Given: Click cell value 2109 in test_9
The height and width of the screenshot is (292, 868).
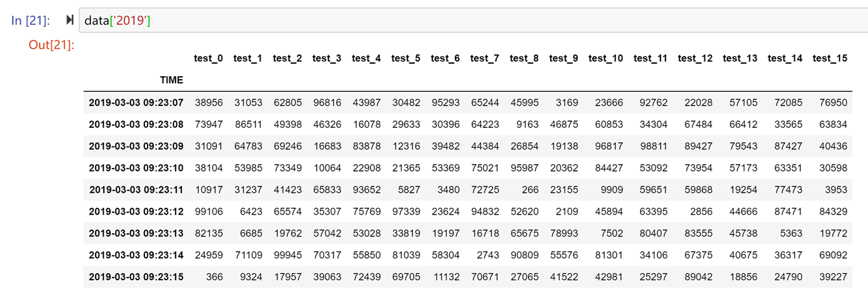Looking at the screenshot, I should click(567, 212).
